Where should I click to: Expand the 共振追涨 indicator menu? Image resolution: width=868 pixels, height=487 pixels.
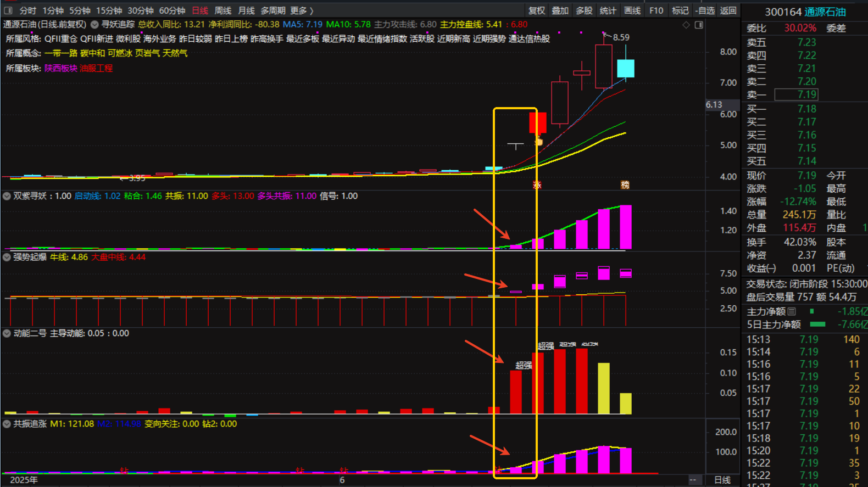point(7,424)
